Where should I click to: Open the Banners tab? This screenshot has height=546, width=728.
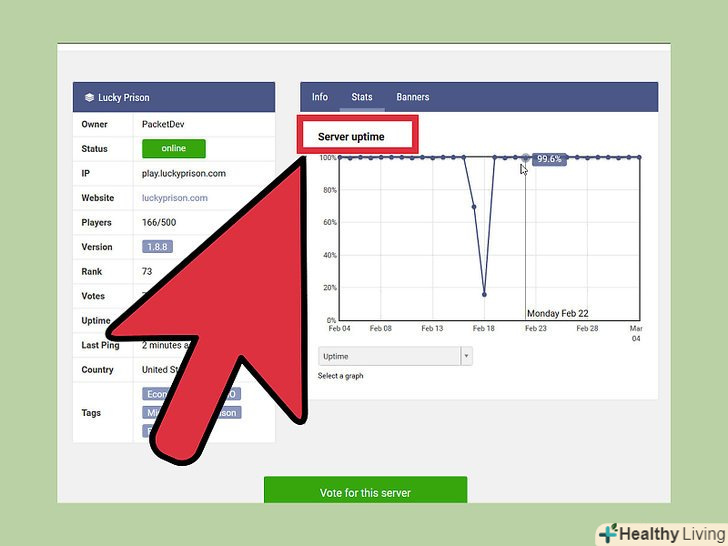413,97
